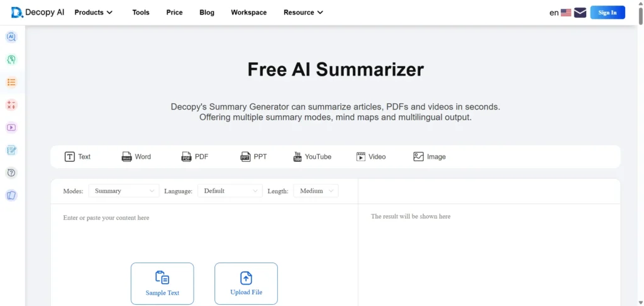The height and width of the screenshot is (306, 644).
Task: Switch to the PPT input tab label
Action: point(260,157)
